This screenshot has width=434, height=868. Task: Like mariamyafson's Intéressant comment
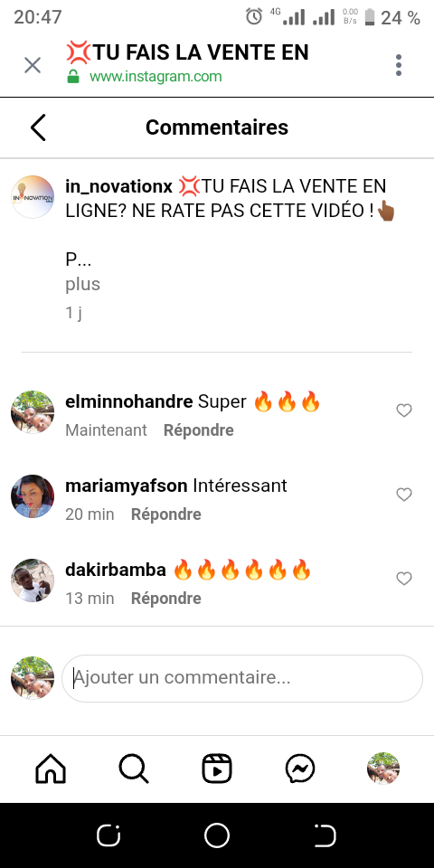[x=404, y=495]
